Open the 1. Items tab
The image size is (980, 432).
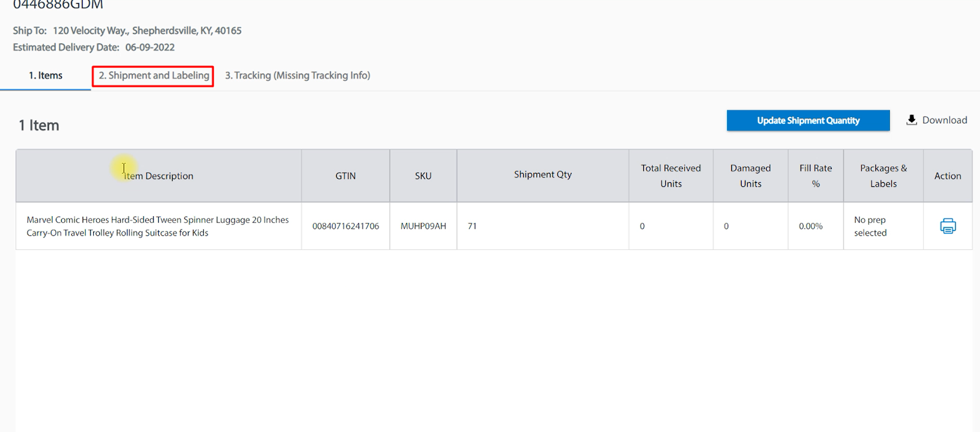coord(45,75)
